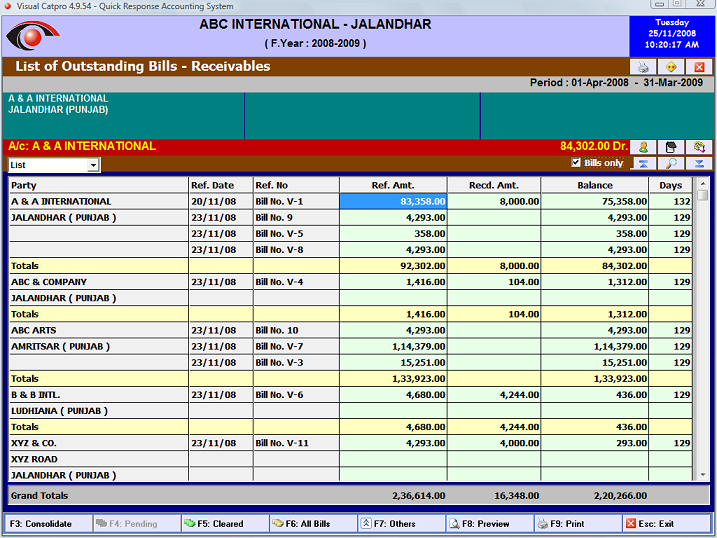
Task: Open the account holder person icon
Action: click(x=643, y=147)
